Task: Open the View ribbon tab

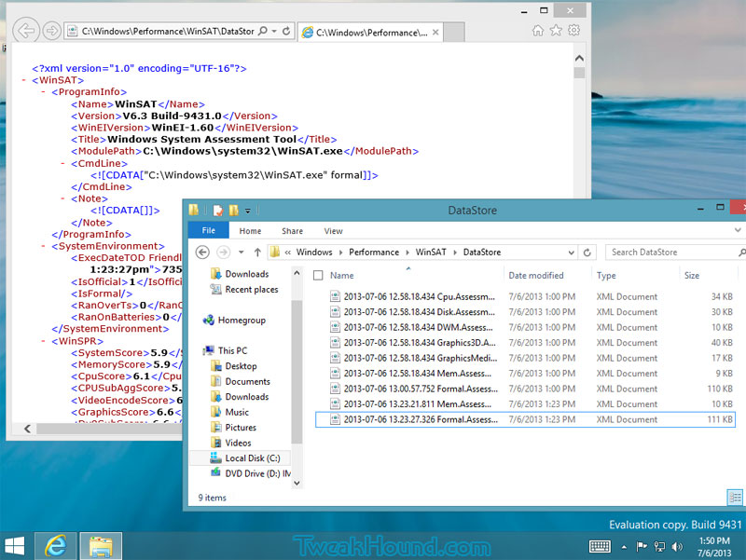Action: pyautogui.click(x=333, y=231)
